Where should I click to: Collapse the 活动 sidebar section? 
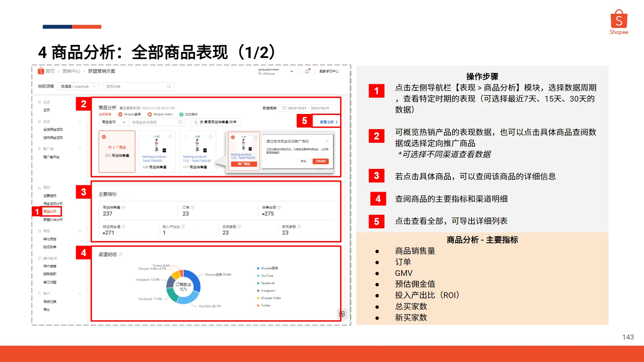[80, 121]
